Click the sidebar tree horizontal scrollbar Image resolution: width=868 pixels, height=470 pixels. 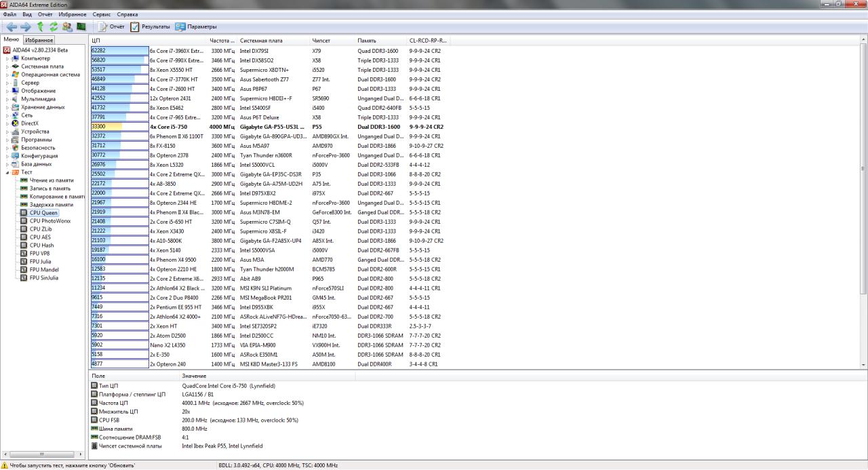click(43, 454)
